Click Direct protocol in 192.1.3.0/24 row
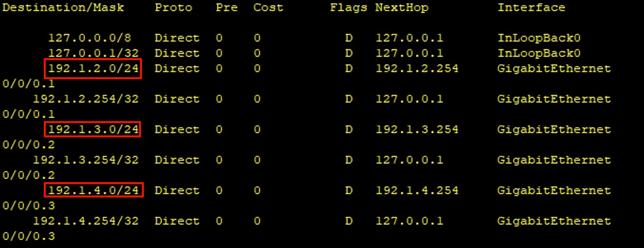 tap(177, 130)
